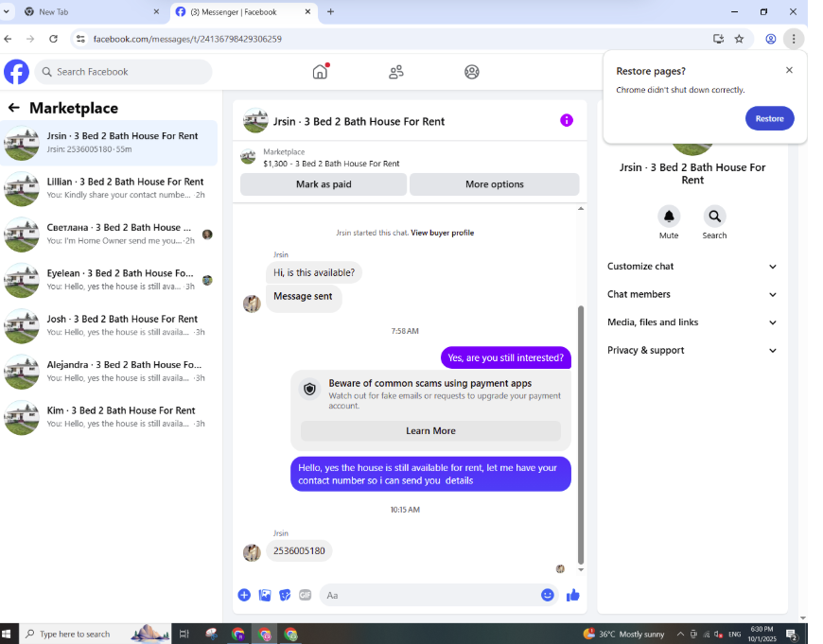Expand Chat members section
The width and height of the screenshot is (823, 644).
click(x=692, y=294)
